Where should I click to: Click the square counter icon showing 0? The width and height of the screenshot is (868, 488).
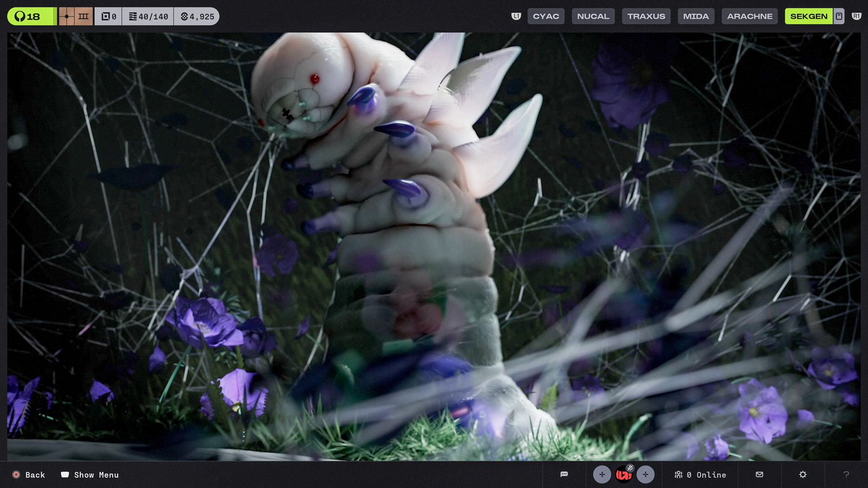pyautogui.click(x=108, y=16)
